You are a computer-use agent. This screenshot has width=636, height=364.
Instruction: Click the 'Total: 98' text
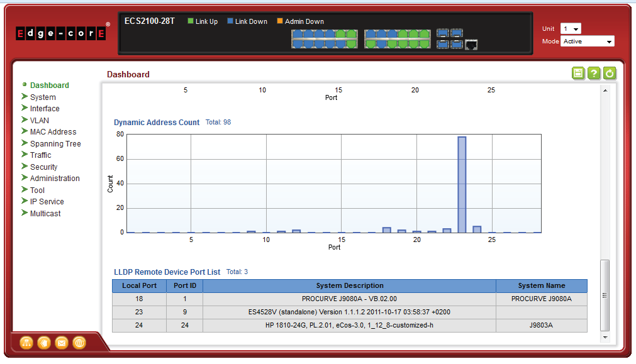(218, 122)
